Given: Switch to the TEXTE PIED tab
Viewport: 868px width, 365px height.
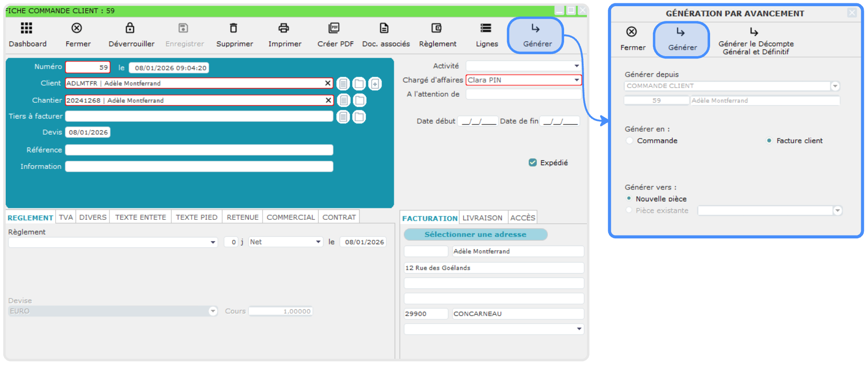Looking at the screenshot, I should pos(196,217).
